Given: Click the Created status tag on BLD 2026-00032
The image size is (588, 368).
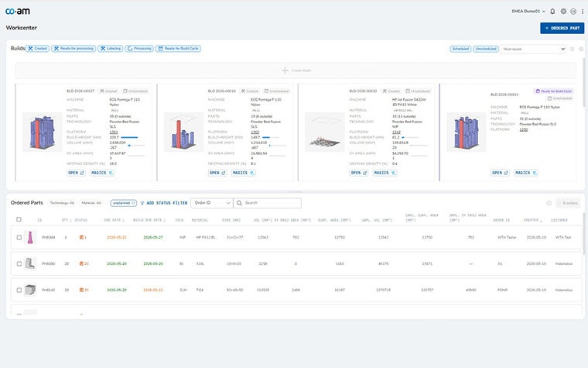Looking at the screenshot, I should coord(391,91).
